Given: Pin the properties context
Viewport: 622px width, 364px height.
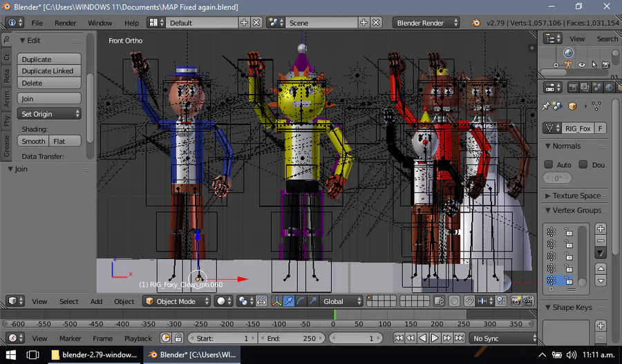Looking at the screenshot, I should point(546,106).
